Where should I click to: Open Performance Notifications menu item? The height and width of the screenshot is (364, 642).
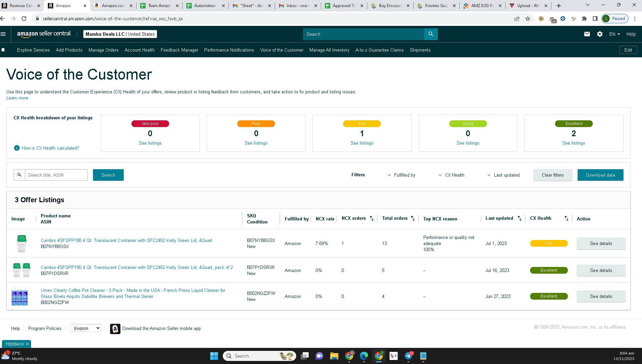[229, 50]
